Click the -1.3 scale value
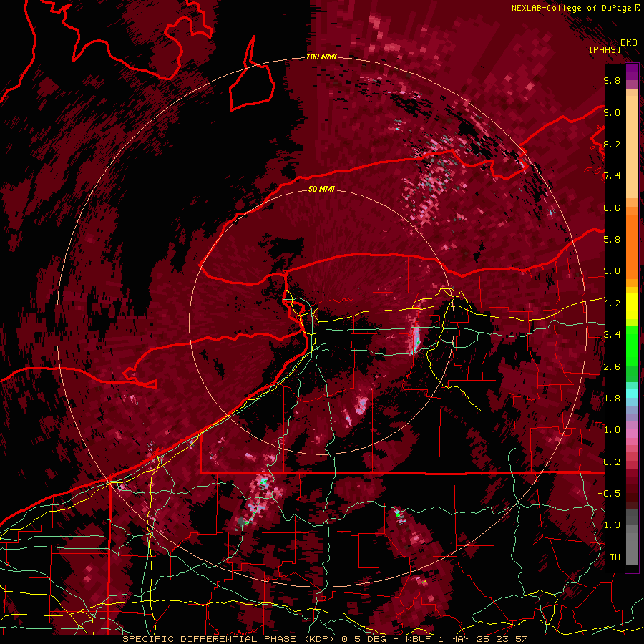This screenshot has width=644, height=644. pyautogui.click(x=609, y=525)
